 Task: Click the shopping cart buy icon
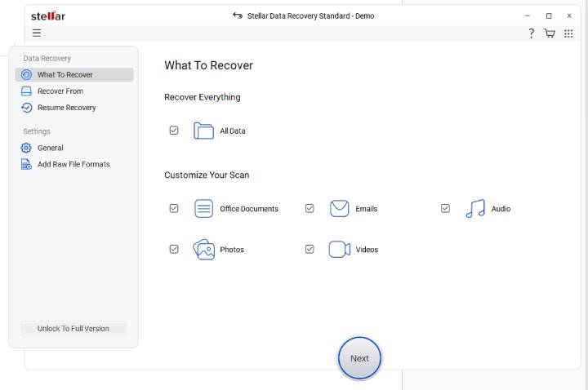[x=550, y=33]
